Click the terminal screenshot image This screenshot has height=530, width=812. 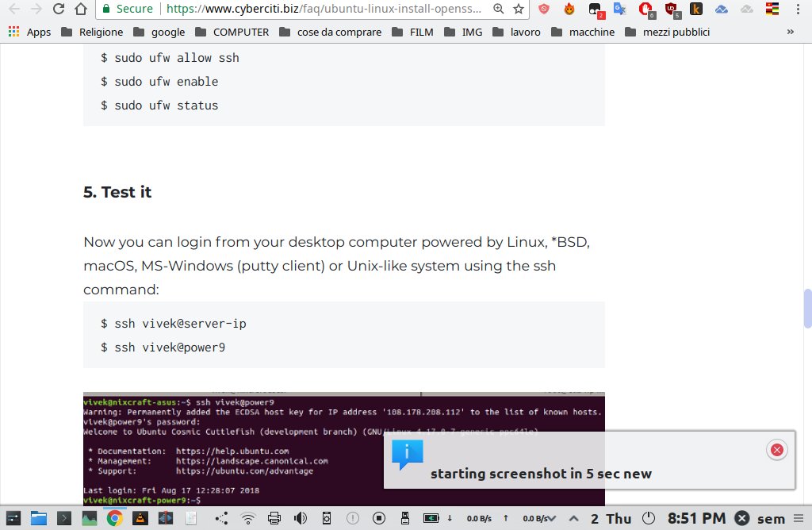pyautogui.click(x=344, y=448)
